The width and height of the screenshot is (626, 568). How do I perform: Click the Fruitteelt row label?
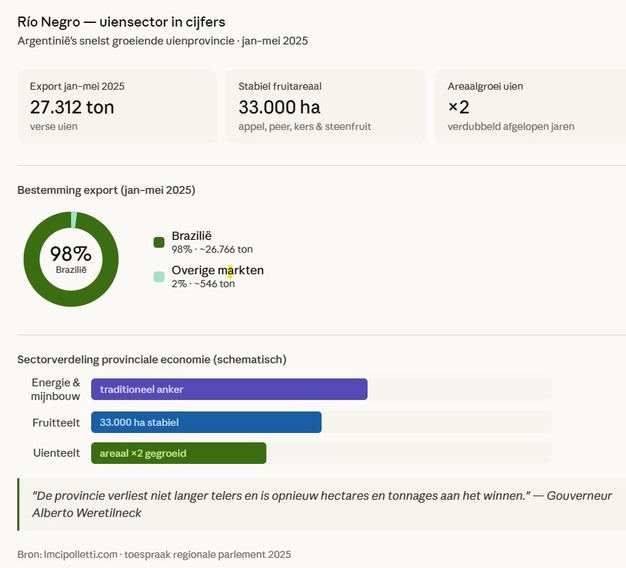(56, 423)
